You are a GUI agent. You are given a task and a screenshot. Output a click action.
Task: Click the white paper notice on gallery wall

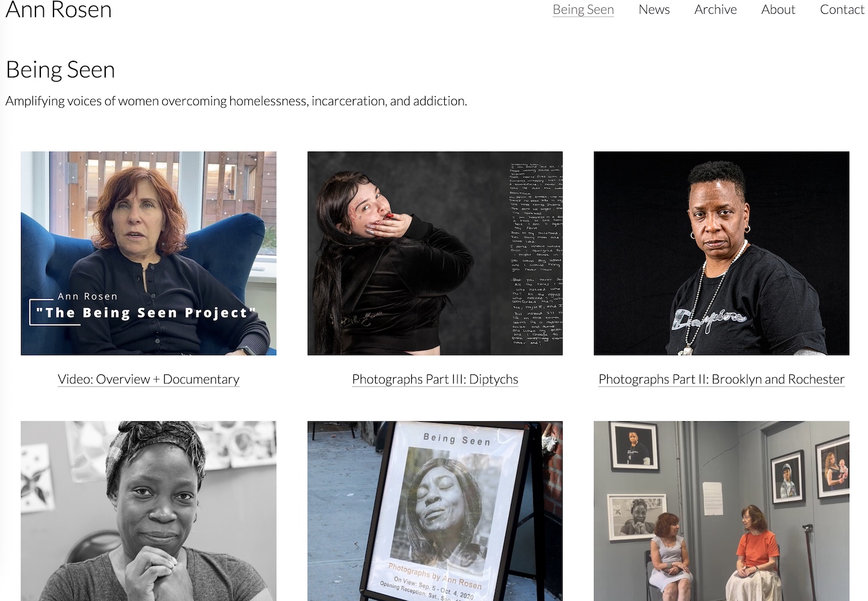[x=713, y=498]
